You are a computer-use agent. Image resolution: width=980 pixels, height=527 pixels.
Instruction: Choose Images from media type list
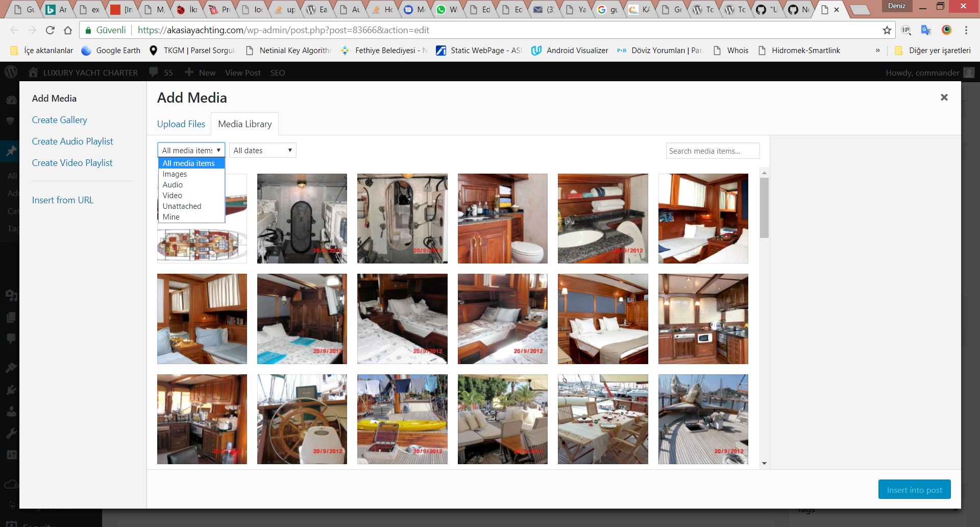(x=191, y=174)
